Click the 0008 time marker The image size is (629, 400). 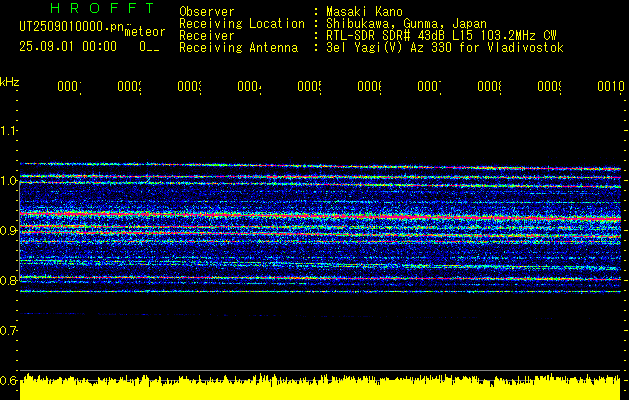489,87
